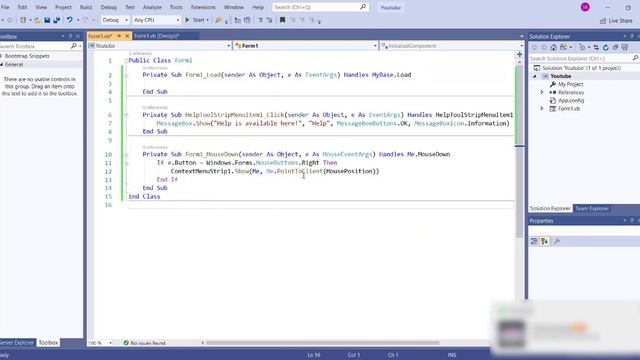Click Pending Changes Filter icon

coord(582,47)
